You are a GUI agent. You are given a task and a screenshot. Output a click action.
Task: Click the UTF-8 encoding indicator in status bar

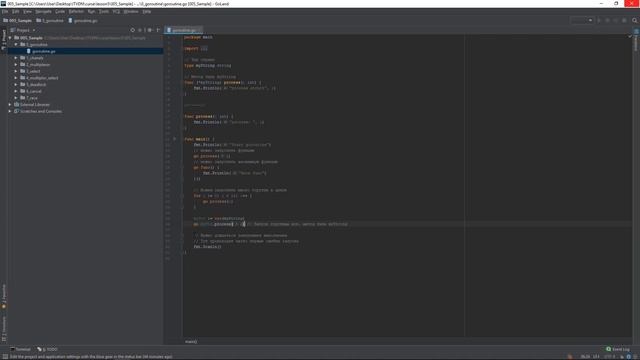[x=609, y=357]
